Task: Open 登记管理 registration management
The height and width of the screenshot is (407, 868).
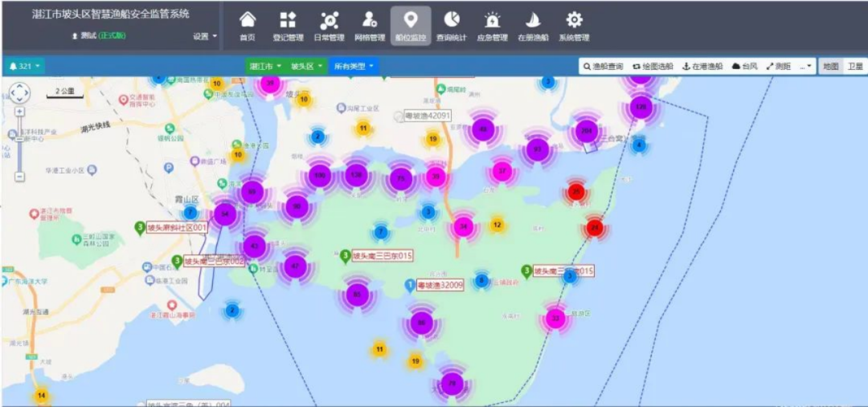Action: tap(288, 27)
